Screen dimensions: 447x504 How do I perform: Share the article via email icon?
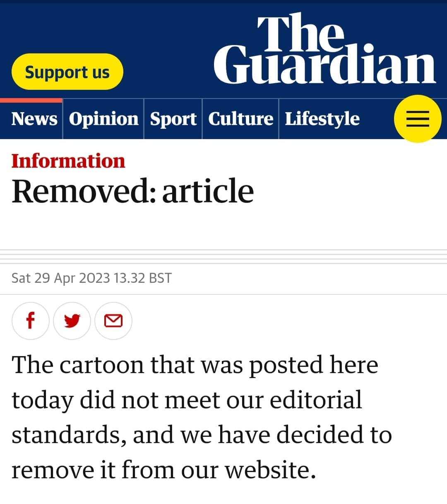pyautogui.click(x=113, y=321)
